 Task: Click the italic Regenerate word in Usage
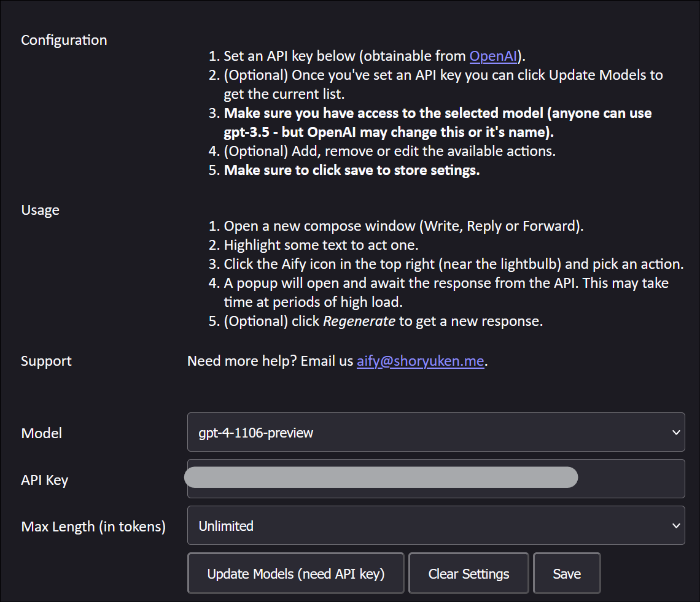tap(359, 321)
